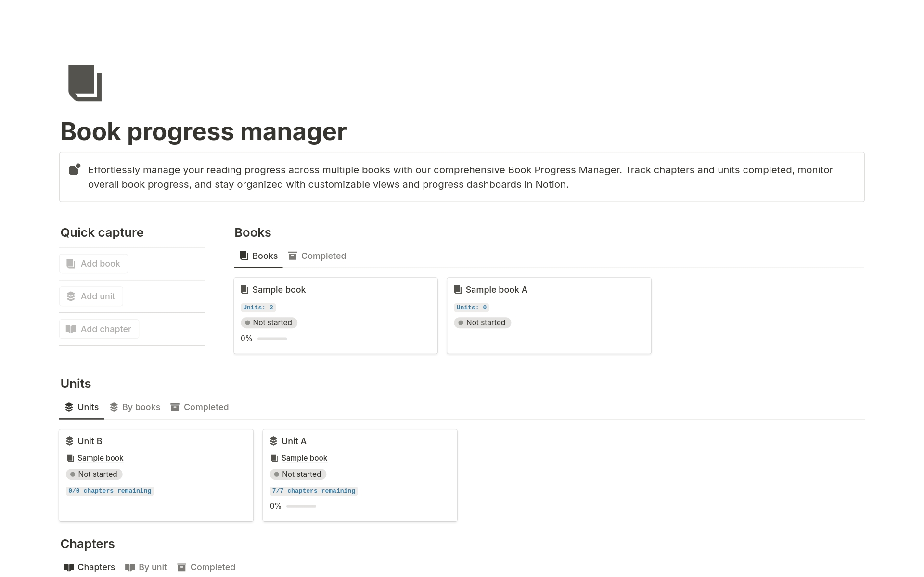
Task: Click the book icon above the page title
Action: click(x=85, y=83)
